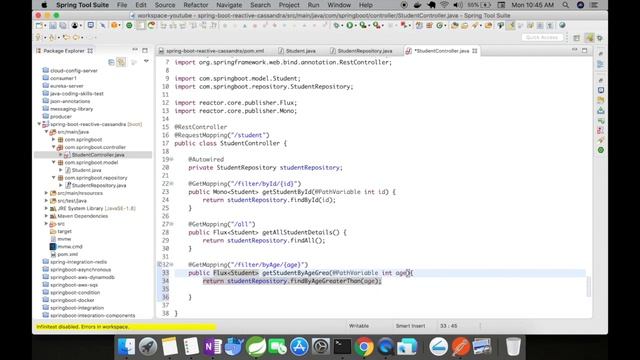
Task: Click the Open Perspective icon
Action: click(576, 38)
